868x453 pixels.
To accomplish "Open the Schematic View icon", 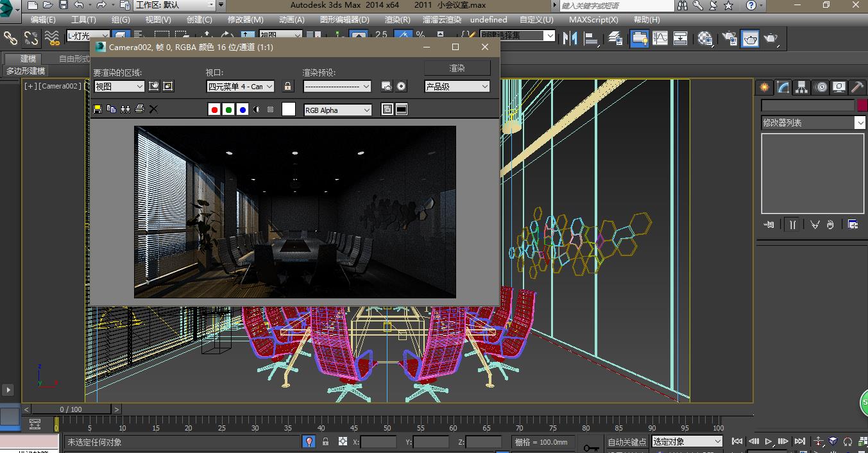I will click(680, 38).
